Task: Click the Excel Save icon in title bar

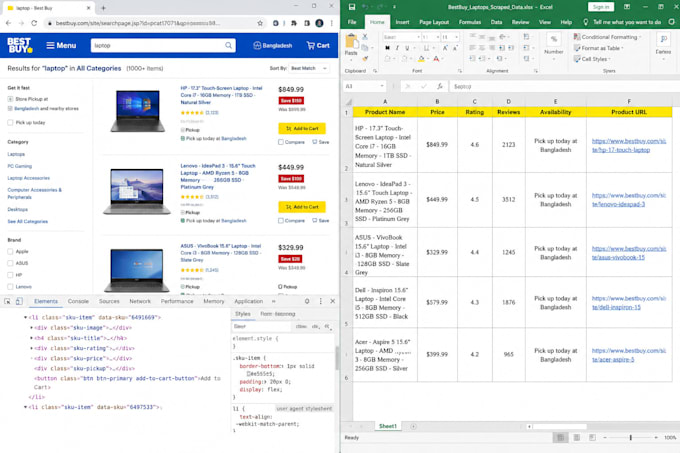Action: 352,7
